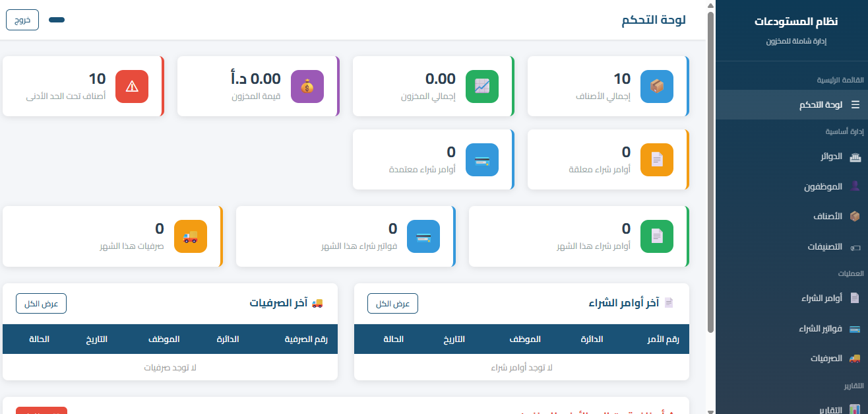Click the رقم الأمر column header
Screen dimensions: 868x414
tap(664, 339)
